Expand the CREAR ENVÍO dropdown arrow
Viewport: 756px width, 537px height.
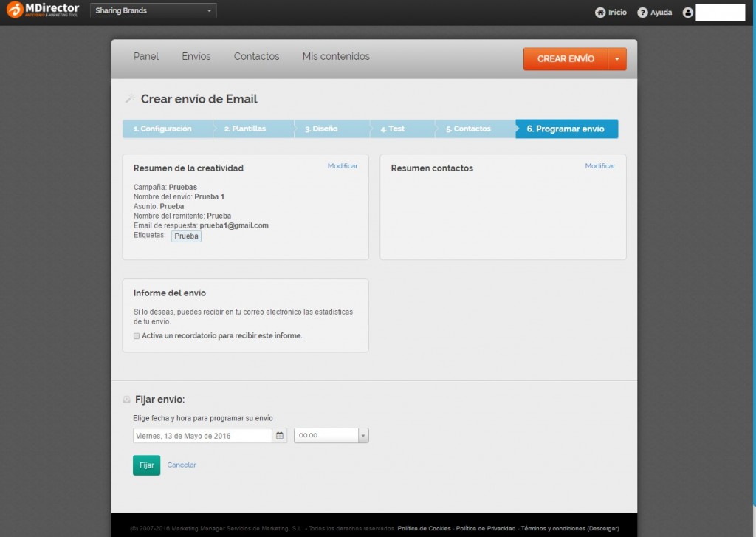(x=617, y=59)
